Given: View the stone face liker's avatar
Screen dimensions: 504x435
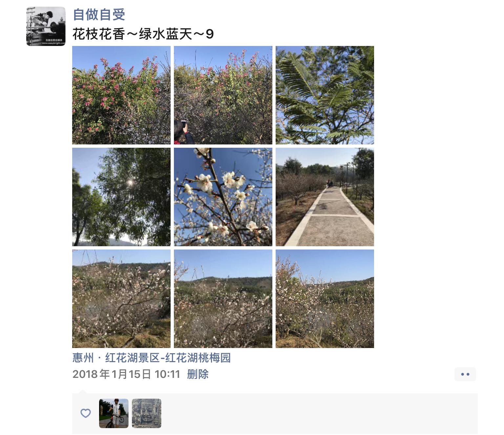Looking at the screenshot, I should [147, 413].
